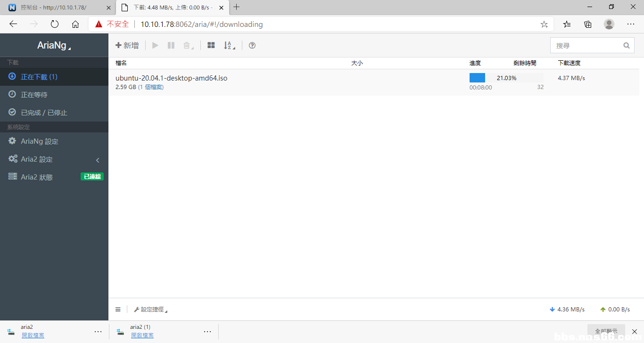Image resolution: width=644 pixels, height=343 pixels.
Task: Click the 00:08:00 remaining time
Action: point(480,88)
